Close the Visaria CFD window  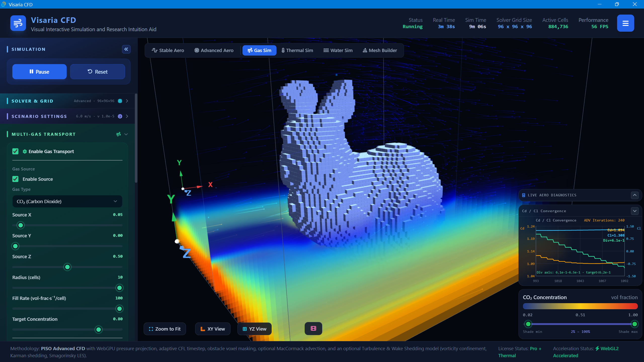click(x=635, y=4)
